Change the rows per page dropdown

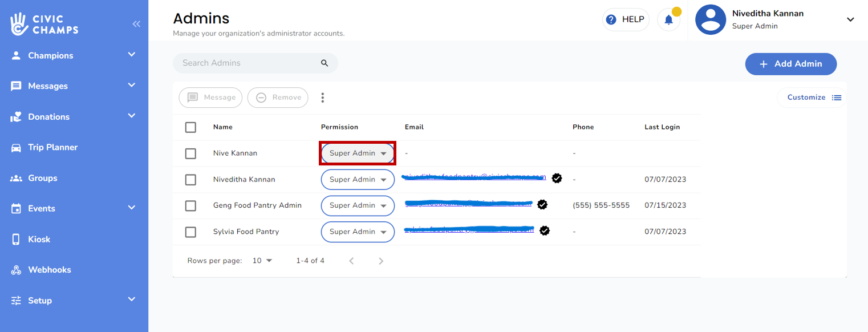(x=262, y=261)
